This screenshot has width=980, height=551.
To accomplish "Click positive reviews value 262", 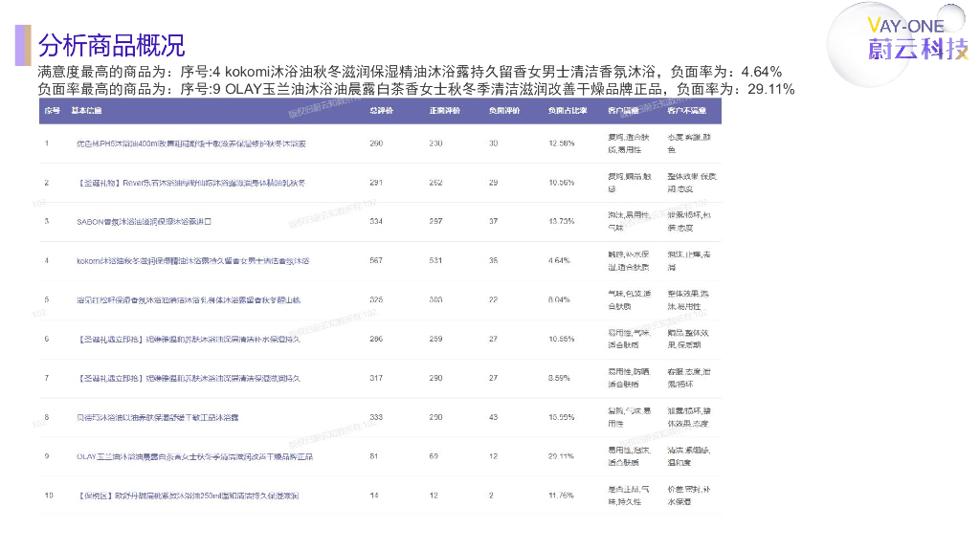I will pos(435,183).
